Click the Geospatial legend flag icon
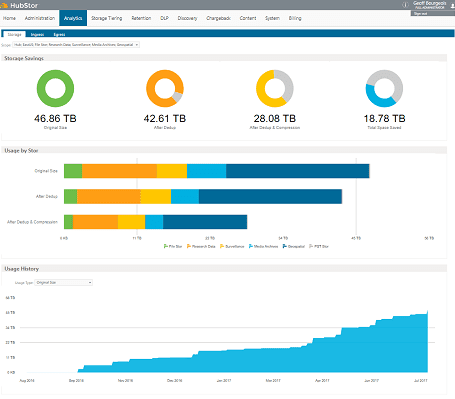The image size is (455, 399). click(284, 246)
